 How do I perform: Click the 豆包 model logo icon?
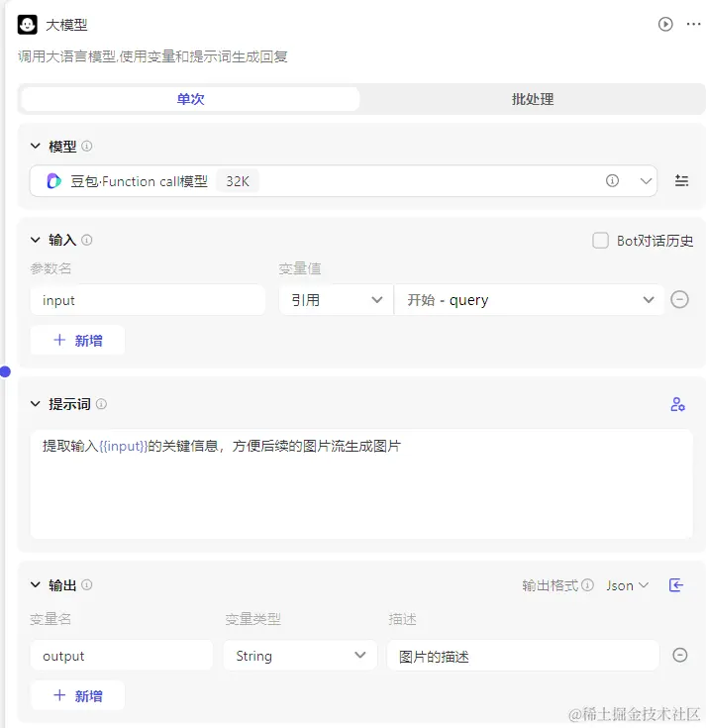[53, 181]
